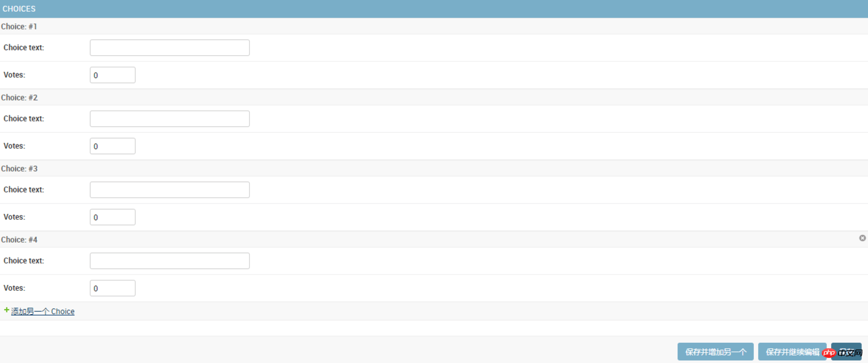Click the Choice: #2 heading row
Viewport: 868px width, 363px height.
pos(434,97)
